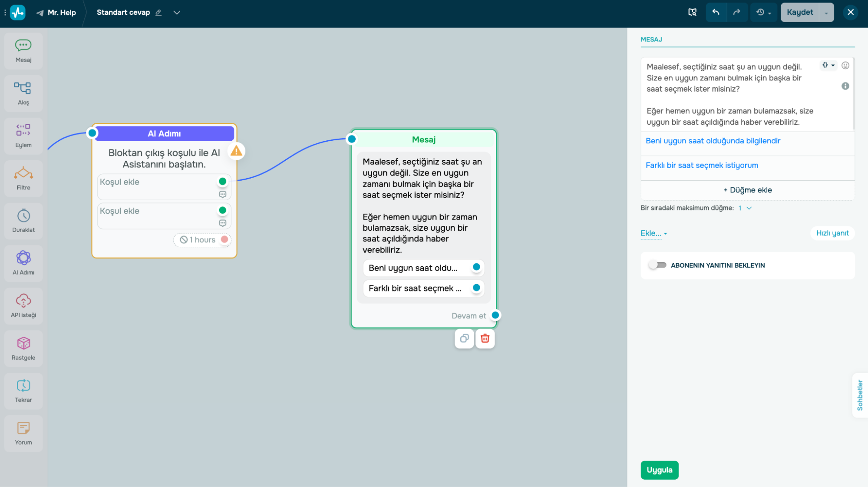This screenshot has height=487, width=868.
Task: Click the Hızlı yanıt link
Action: [x=832, y=233]
